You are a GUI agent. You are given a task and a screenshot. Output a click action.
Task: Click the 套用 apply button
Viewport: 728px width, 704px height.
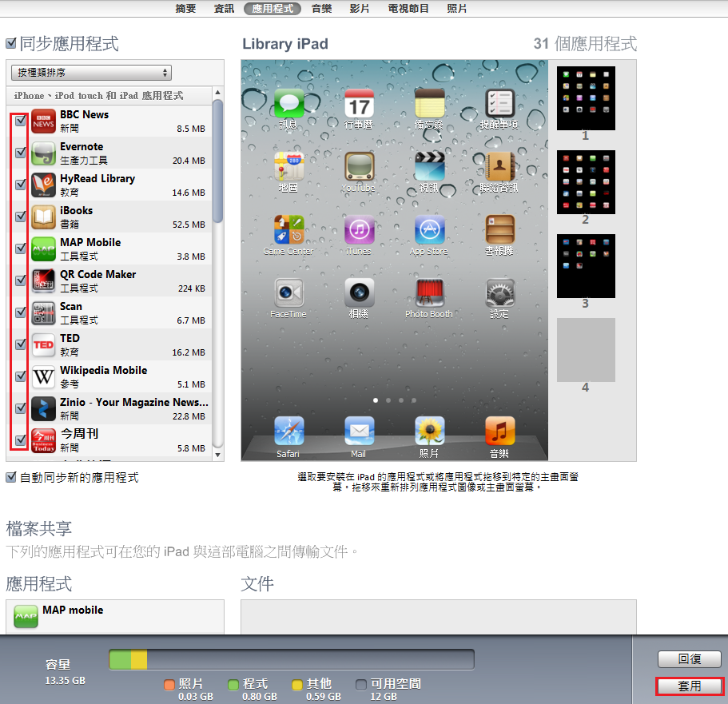690,686
